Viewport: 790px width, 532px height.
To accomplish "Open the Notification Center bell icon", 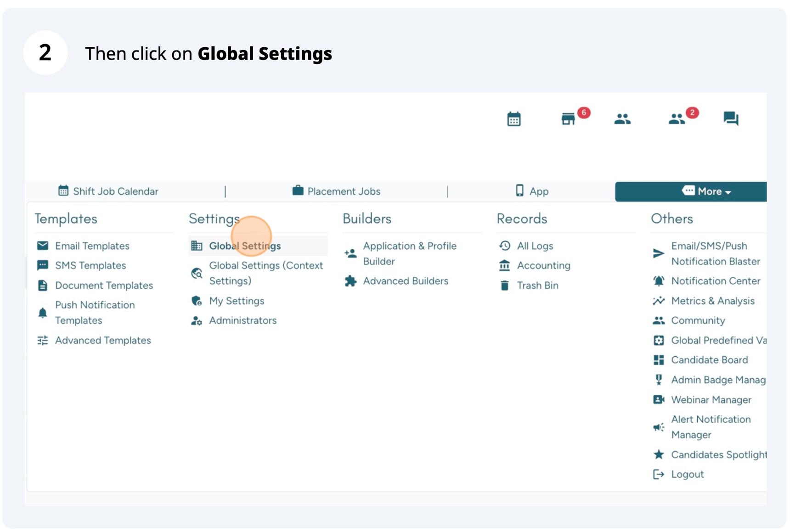I will pyautogui.click(x=659, y=281).
